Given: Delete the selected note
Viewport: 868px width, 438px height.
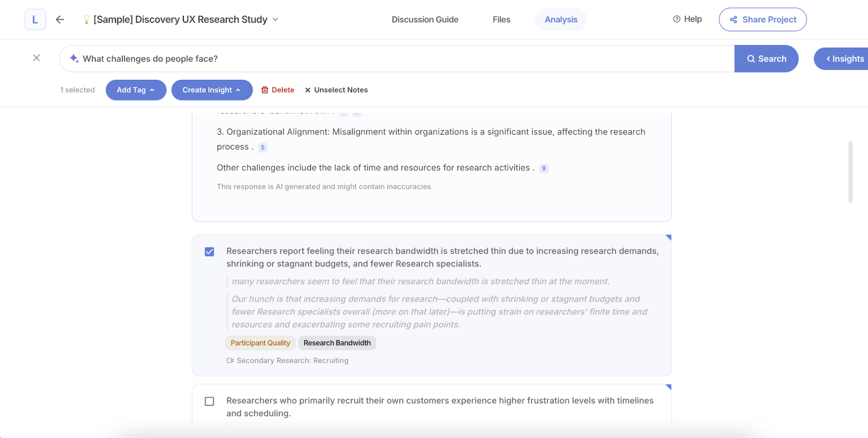Looking at the screenshot, I should coord(278,90).
